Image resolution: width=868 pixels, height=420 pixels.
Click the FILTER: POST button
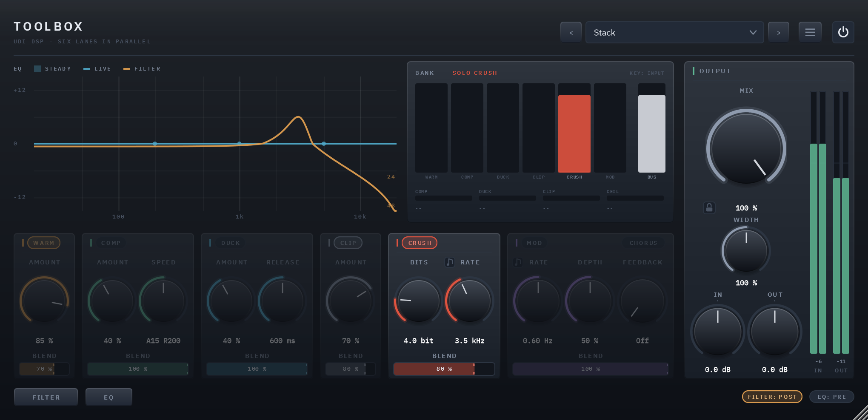pos(772,397)
